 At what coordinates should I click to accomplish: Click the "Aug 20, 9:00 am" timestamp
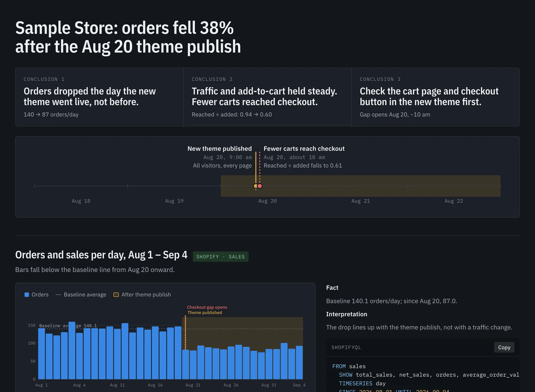pyautogui.click(x=228, y=157)
